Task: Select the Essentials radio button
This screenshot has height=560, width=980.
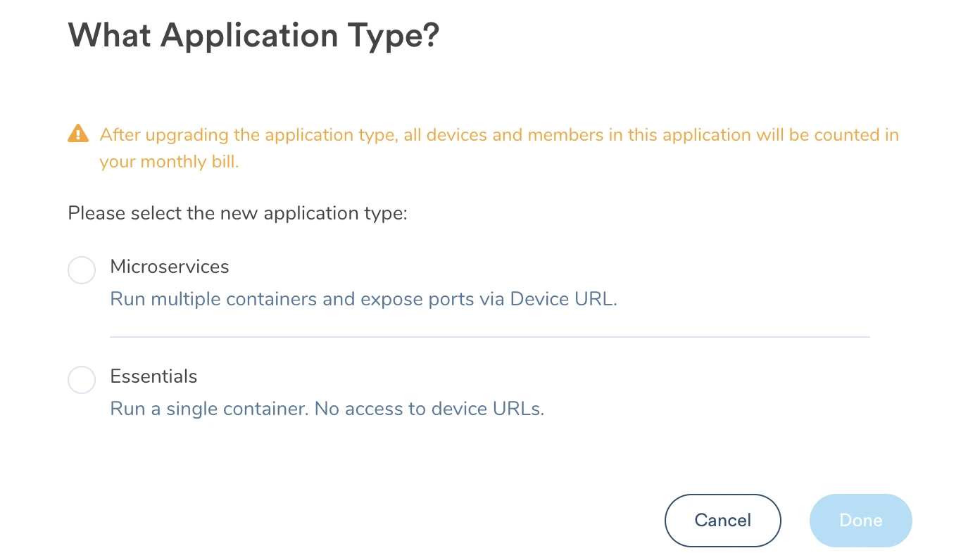Action: [82, 380]
